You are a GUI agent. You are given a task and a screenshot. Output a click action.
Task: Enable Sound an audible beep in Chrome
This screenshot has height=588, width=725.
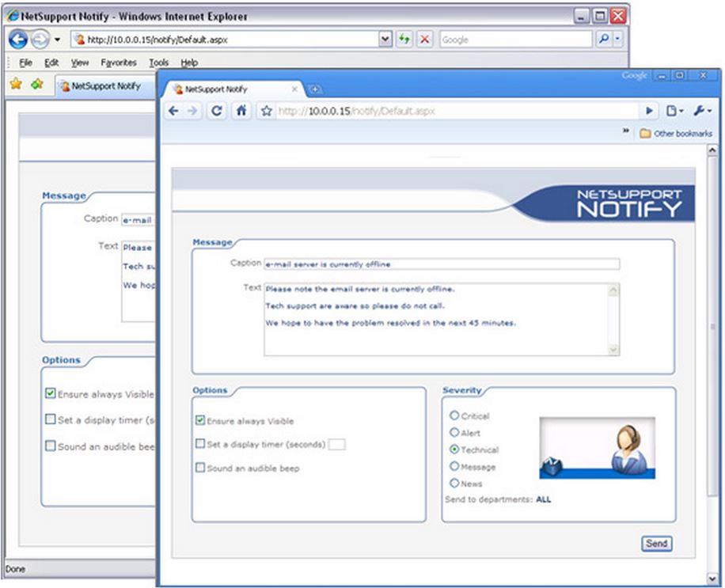coord(200,468)
